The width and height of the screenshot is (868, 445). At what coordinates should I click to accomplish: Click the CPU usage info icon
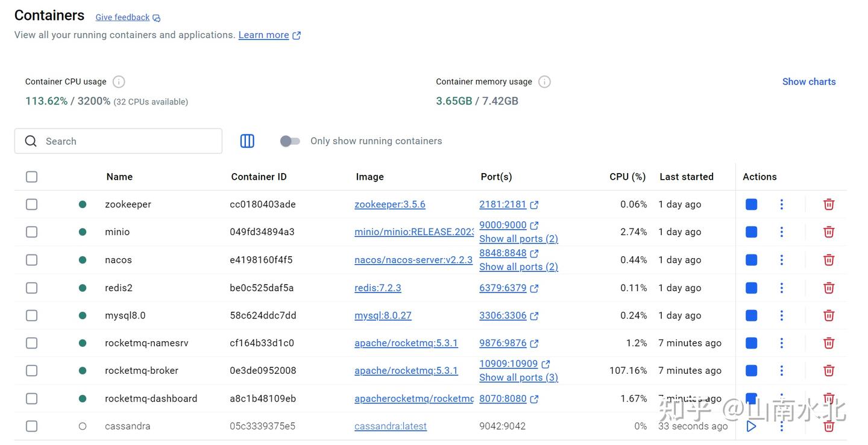[119, 81]
